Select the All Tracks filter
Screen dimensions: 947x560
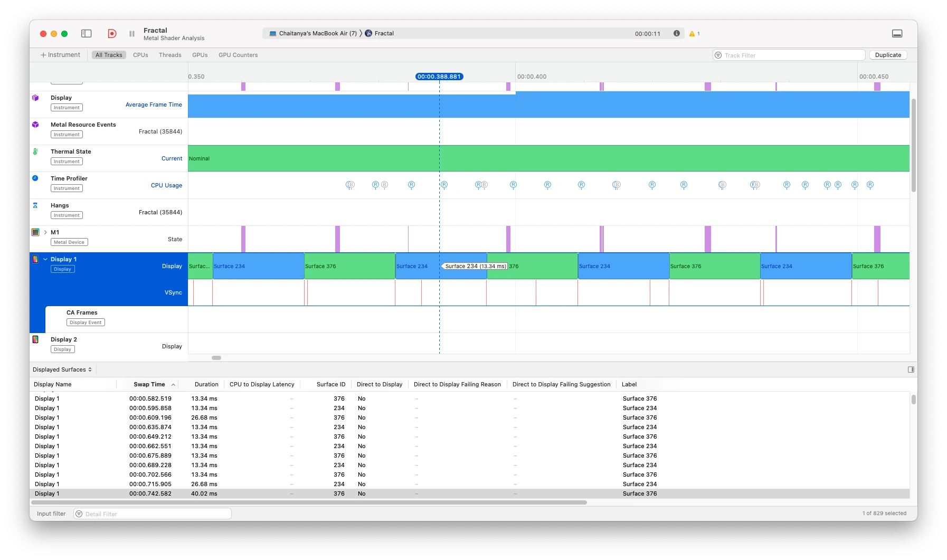coord(109,55)
